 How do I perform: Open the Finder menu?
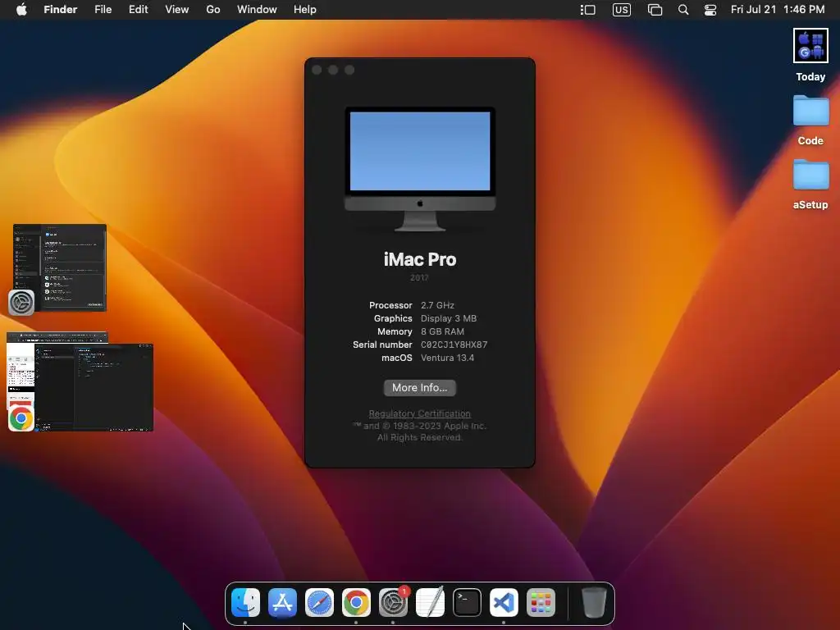(x=61, y=10)
